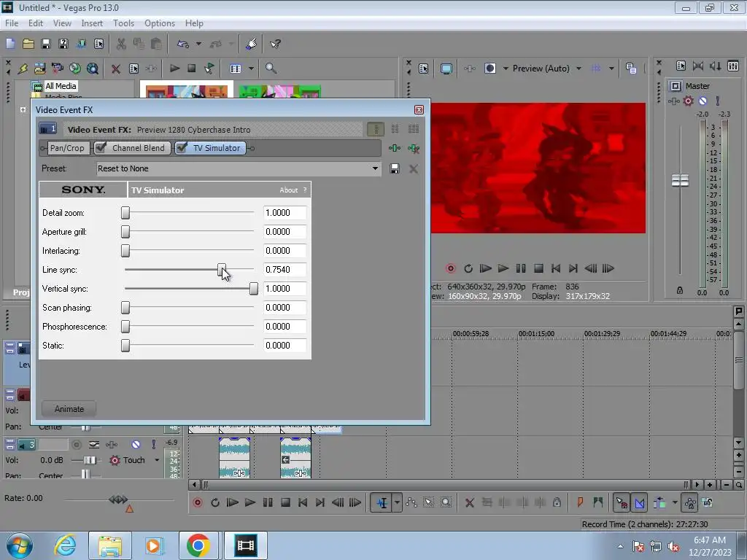Open a project with the folder icon
This screenshot has width=747, height=560.
coord(28,44)
